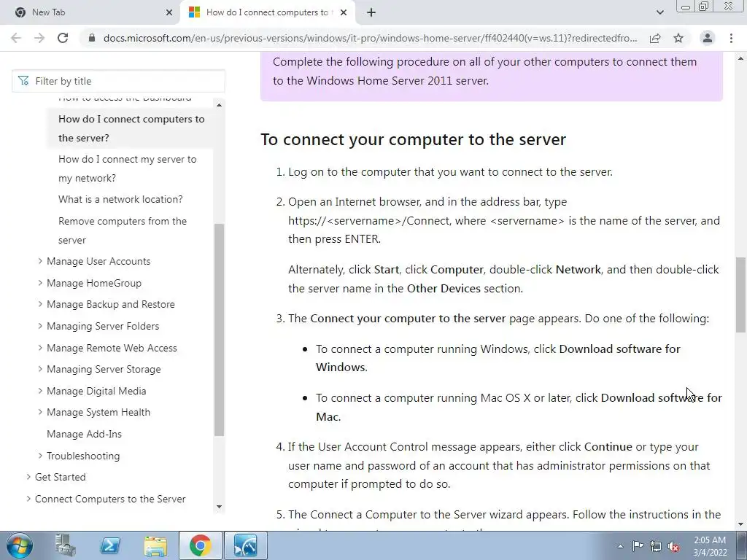The width and height of the screenshot is (747, 560).
Task: Open How do I connect my server to my network
Action: tap(127, 168)
